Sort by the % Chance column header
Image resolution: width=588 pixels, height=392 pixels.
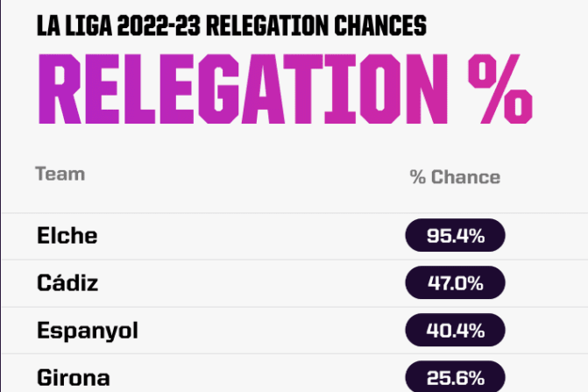455,177
